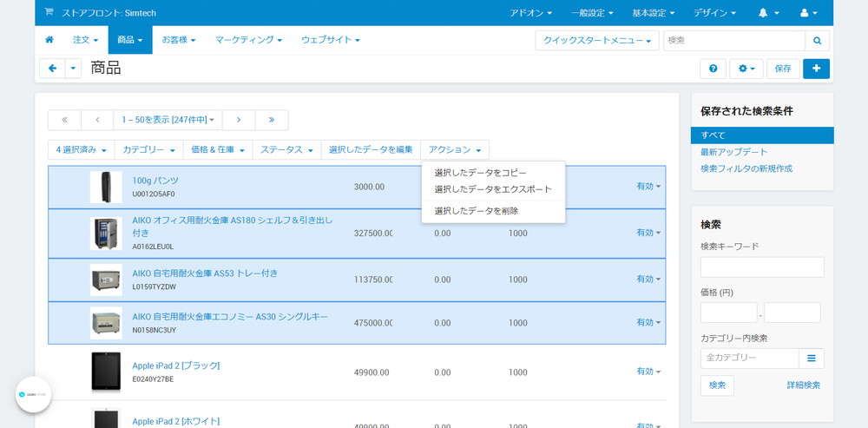Focus the maximum 価格 input field
Image resolution: width=868 pixels, height=428 pixels.
792,313
